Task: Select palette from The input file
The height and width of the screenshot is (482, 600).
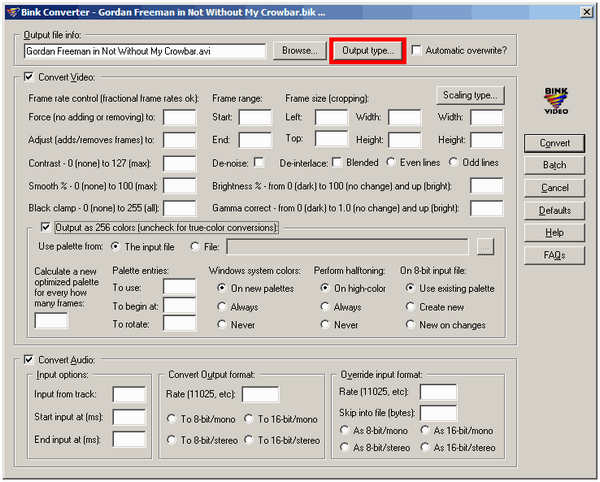Action: tap(115, 247)
